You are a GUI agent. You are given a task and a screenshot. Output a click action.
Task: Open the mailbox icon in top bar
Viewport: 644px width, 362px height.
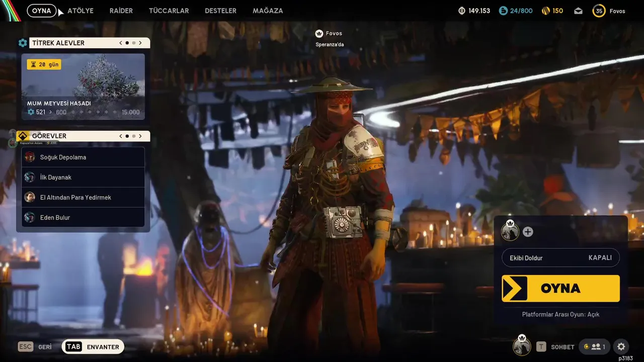578,11
